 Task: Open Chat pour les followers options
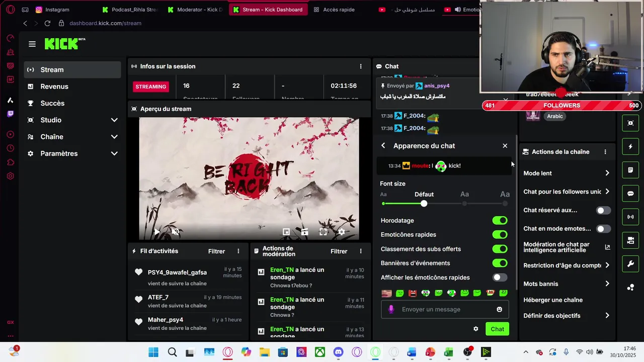coord(567,192)
